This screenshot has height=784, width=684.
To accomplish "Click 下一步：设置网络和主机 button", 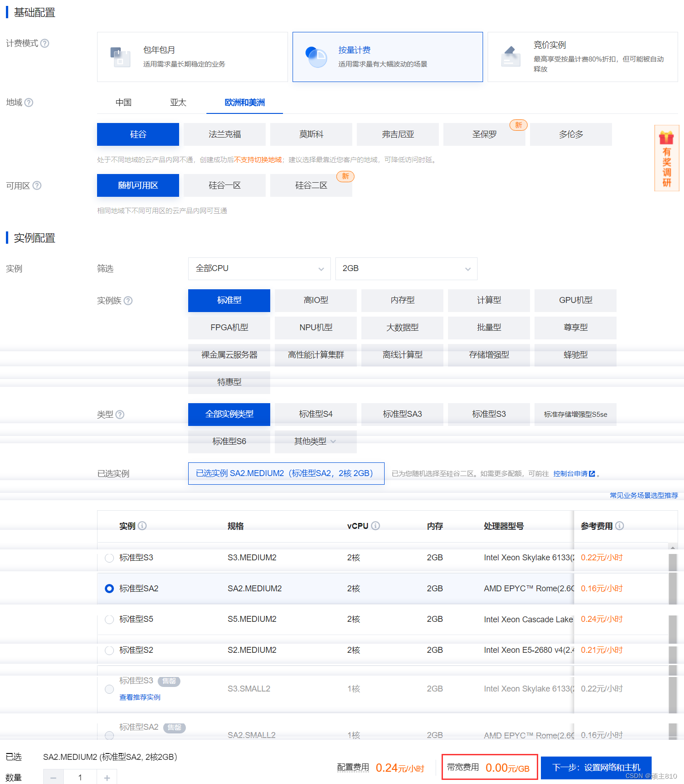I will click(x=596, y=768).
